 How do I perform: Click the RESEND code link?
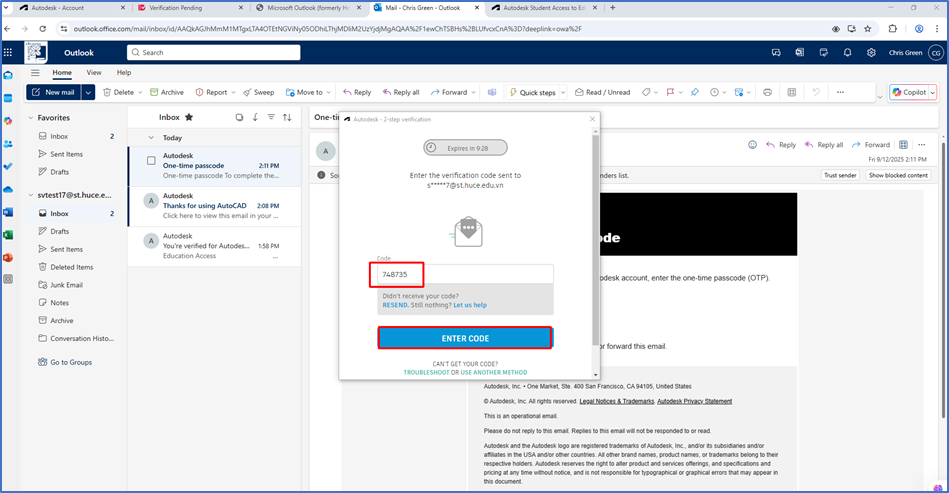(396, 305)
